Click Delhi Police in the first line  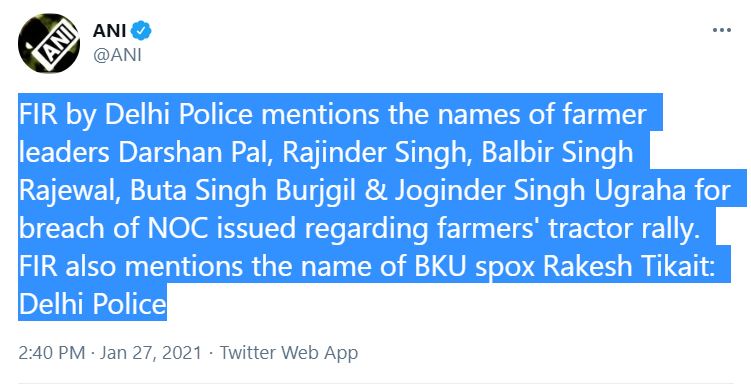(179, 115)
